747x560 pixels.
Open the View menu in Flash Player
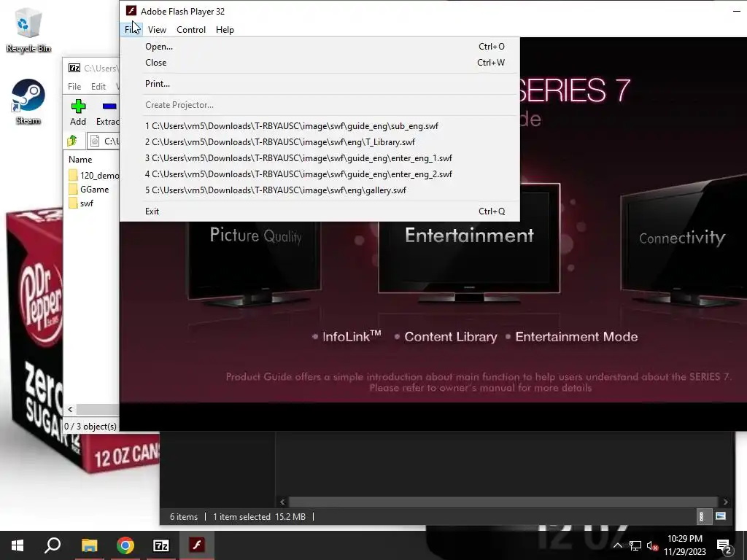click(x=157, y=29)
